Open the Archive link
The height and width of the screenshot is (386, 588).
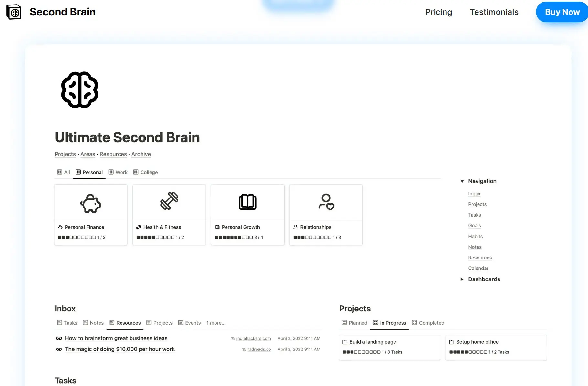pyautogui.click(x=141, y=154)
